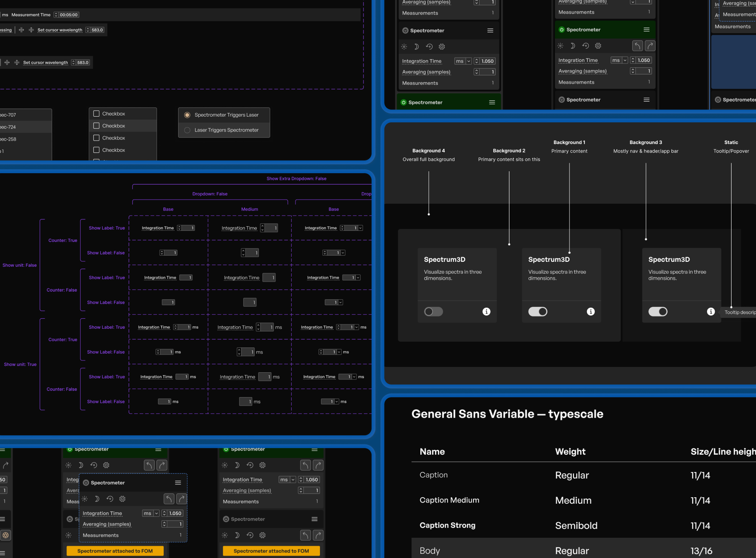Select the moon icon in the Spectrometer toolbar
The image size is (756, 558).
[x=573, y=45]
